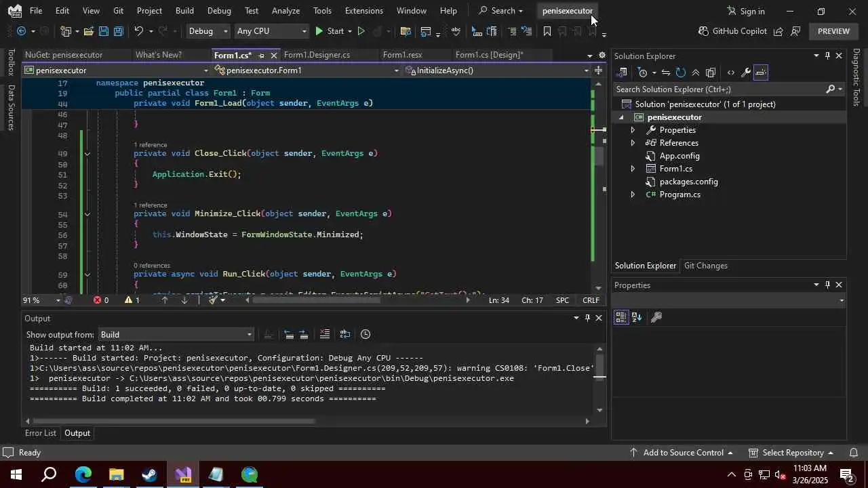Open Microsoft Edge from the taskbar
868x488 pixels.
[83, 474]
